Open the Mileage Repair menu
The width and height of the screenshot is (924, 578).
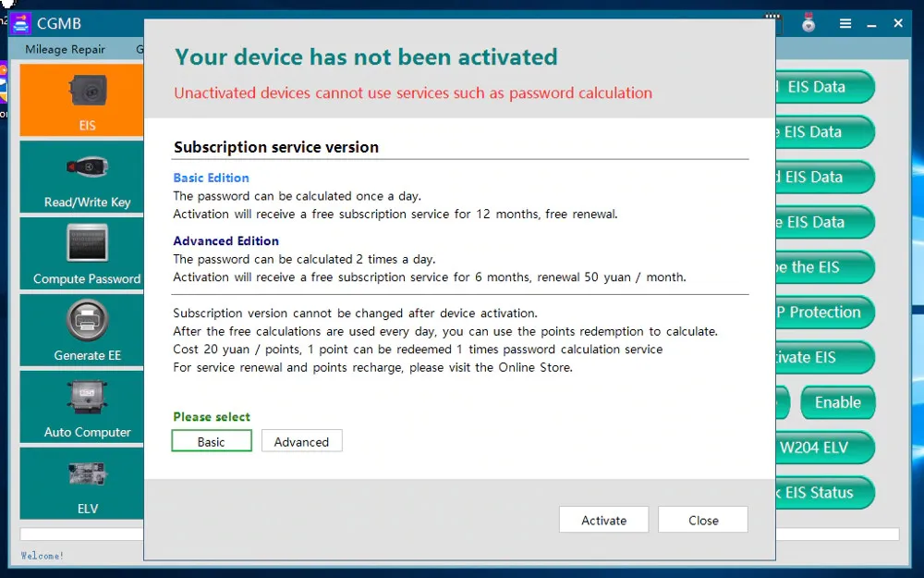(x=65, y=50)
